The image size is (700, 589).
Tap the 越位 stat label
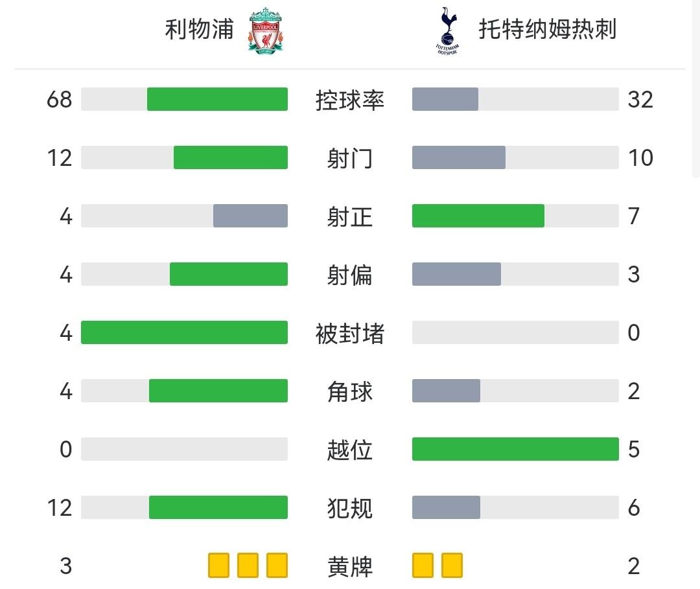pyautogui.click(x=350, y=450)
